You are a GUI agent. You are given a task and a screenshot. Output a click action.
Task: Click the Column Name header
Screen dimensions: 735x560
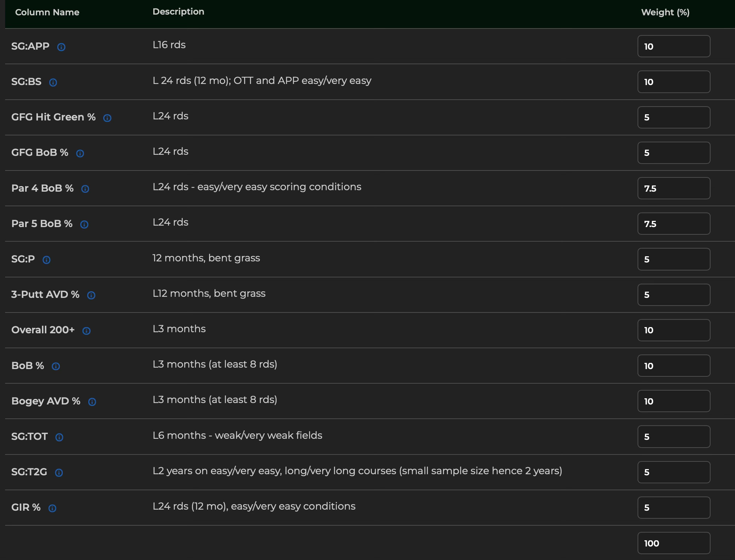coord(47,12)
